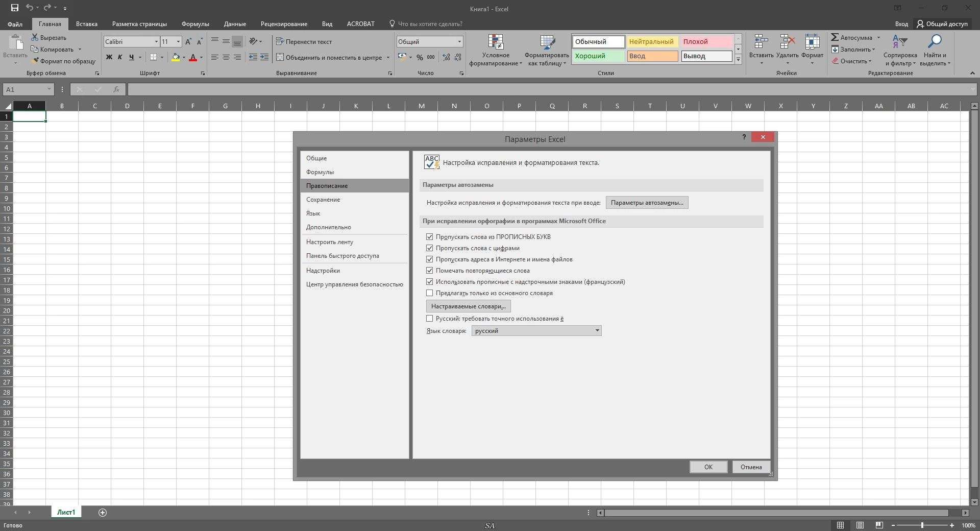Increase font size with larger A icon
980x531 pixels.
188,41
